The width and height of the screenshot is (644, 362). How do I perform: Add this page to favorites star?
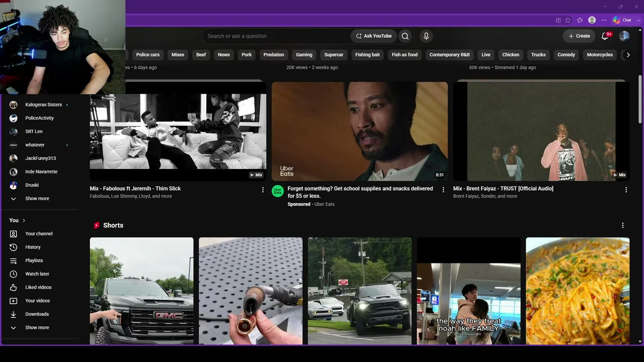(x=568, y=20)
